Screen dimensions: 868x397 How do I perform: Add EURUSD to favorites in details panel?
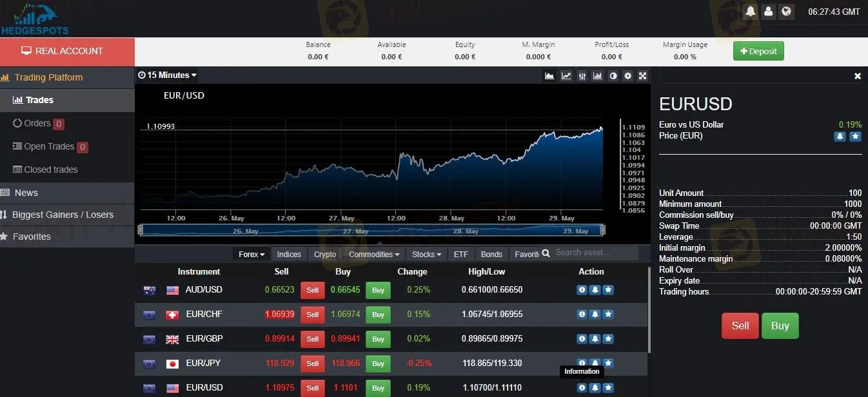coord(855,137)
